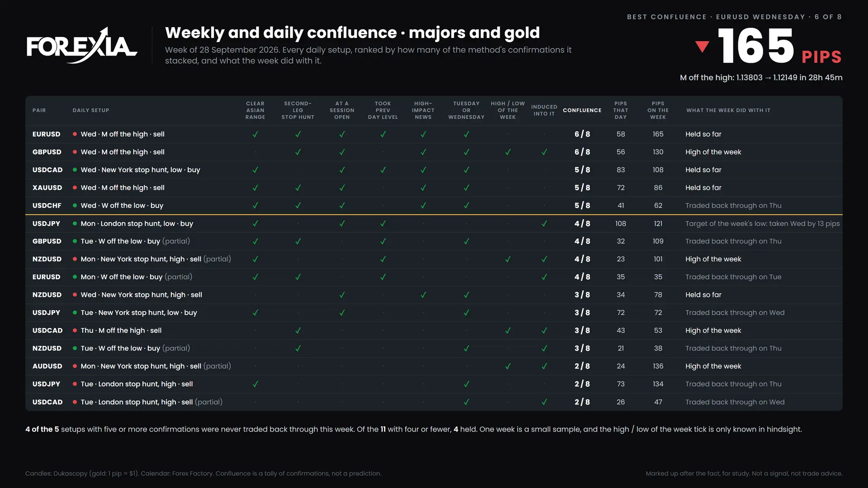Click the Pair column header
The height and width of the screenshot is (488, 868).
[39, 110]
